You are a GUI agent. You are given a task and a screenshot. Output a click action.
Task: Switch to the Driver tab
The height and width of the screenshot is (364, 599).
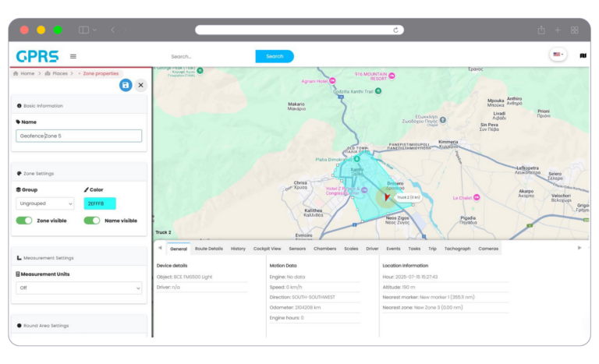click(372, 249)
